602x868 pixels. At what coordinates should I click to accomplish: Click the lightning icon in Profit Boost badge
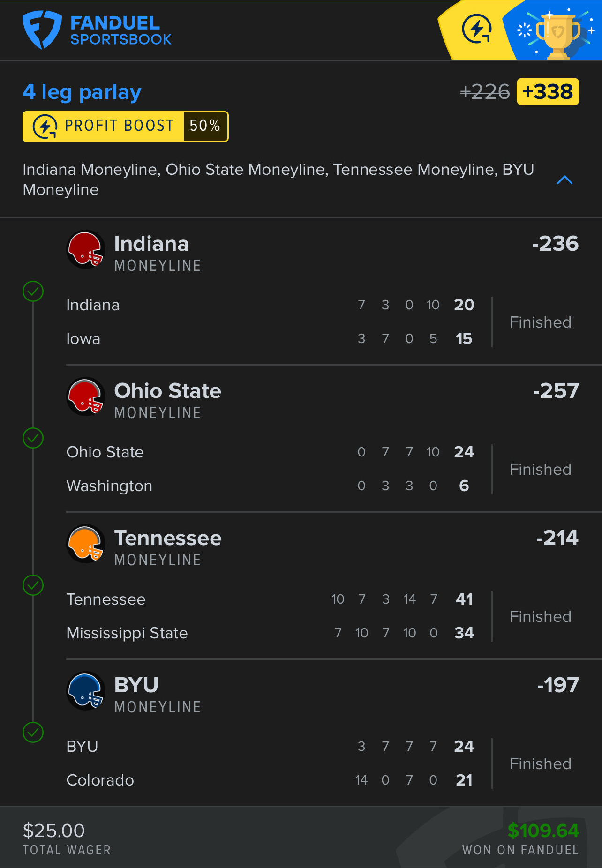tap(45, 127)
